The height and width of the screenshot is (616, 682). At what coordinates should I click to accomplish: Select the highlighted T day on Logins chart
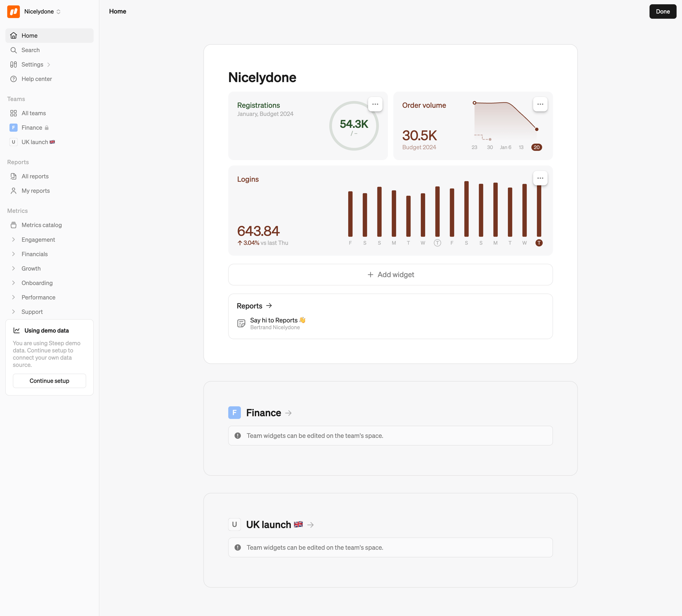pos(539,243)
